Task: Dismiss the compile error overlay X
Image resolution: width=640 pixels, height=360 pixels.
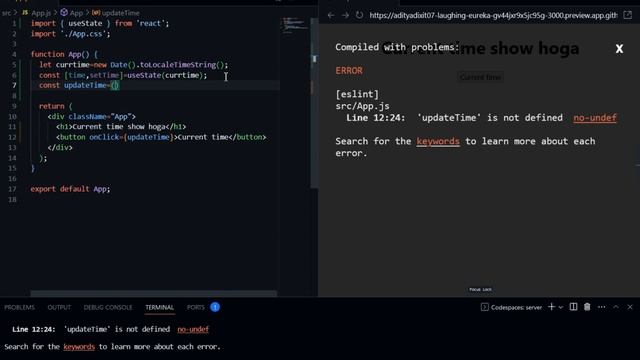Action: pyautogui.click(x=619, y=49)
